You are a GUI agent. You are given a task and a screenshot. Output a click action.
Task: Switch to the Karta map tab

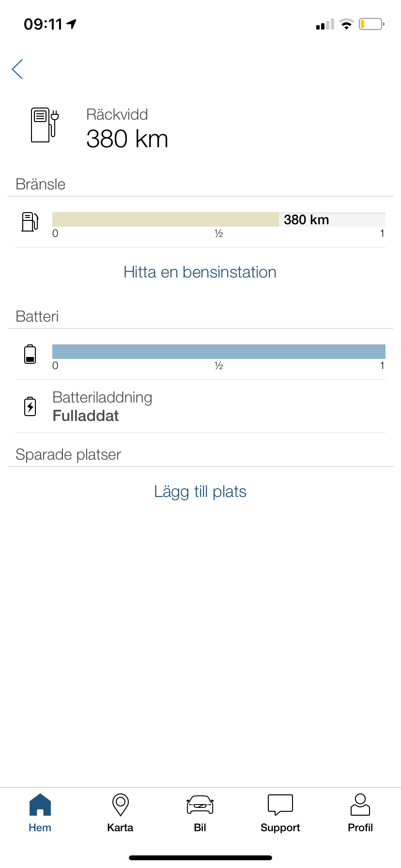pos(120,814)
